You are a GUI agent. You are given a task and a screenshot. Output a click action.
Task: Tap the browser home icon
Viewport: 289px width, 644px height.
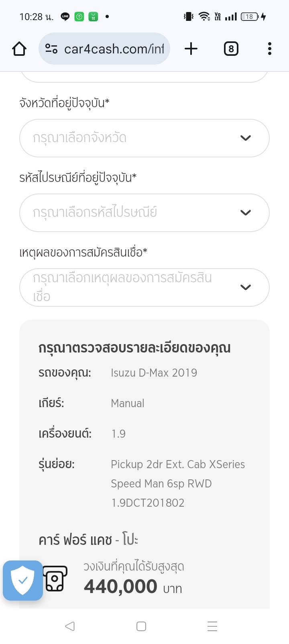pyautogui.click(x=19, y=49)
